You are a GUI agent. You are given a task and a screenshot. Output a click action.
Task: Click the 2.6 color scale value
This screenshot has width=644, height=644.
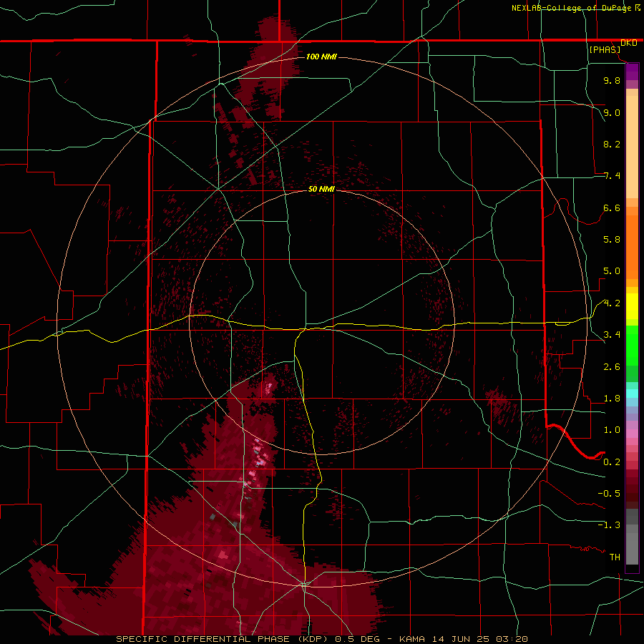tap(612, 367)
